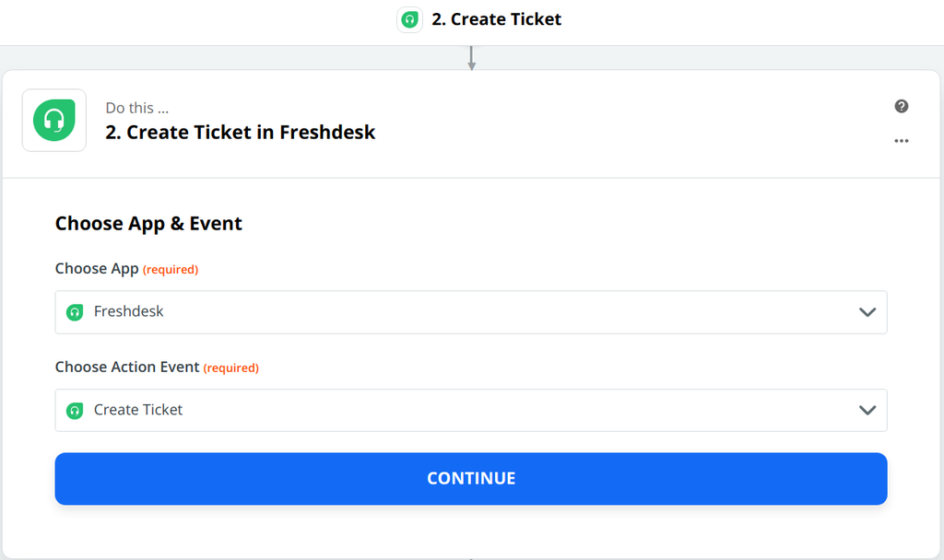Viewport: 944px width, 560px height.
Task: Click the Freshdesk icon in the step header badge
Action: pos(409,19)
